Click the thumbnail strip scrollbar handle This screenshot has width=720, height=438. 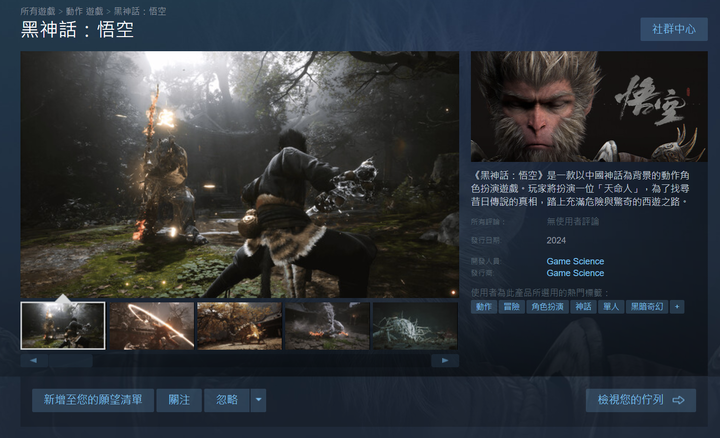click(71, 360)
